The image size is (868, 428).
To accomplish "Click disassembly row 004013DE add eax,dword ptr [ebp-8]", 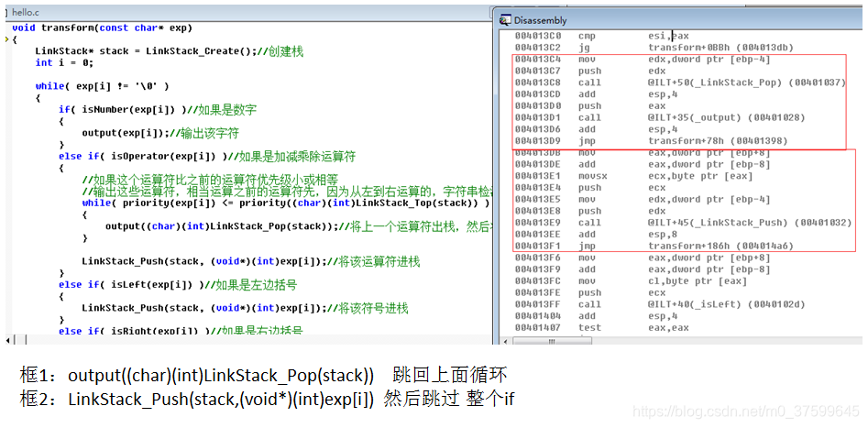I will 643,164.
